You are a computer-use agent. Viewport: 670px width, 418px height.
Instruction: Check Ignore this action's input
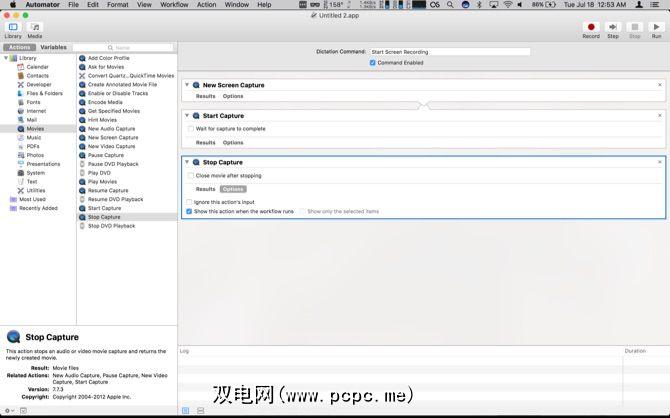tap(189, 202)
